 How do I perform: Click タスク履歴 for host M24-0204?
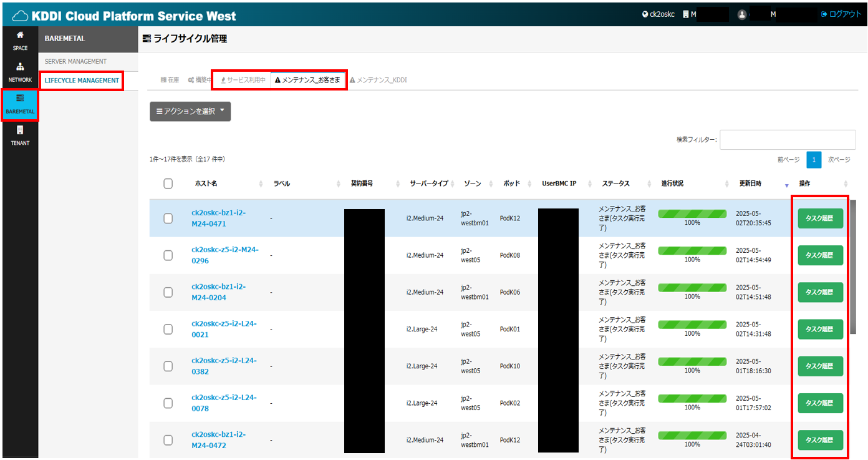tap(821, 292)
